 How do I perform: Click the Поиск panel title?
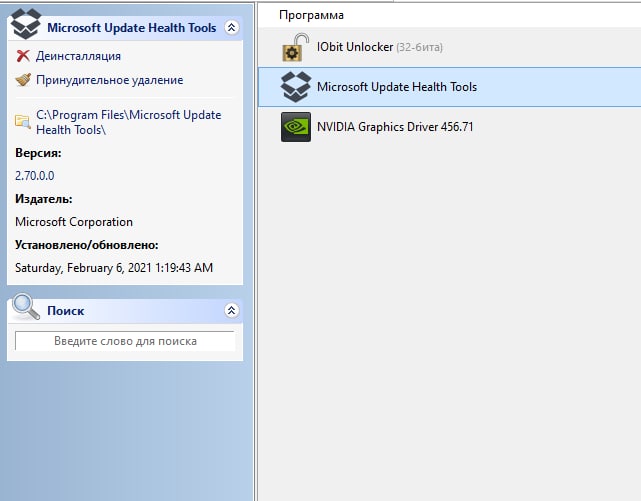point(66,311)
